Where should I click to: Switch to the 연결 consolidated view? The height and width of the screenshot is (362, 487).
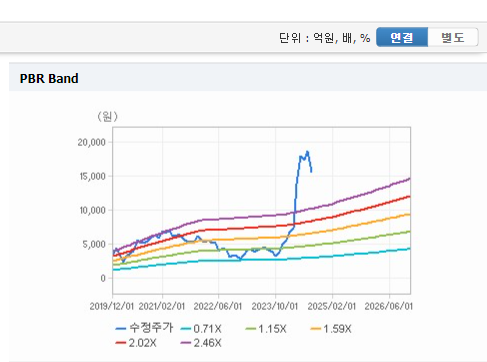point(402,37)
